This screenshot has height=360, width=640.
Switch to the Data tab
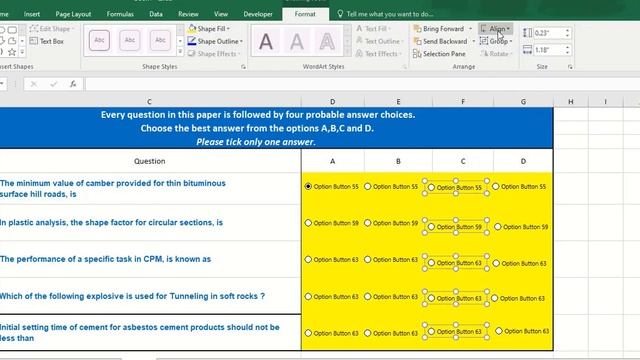pyautogui.click(x=156, y=14)
